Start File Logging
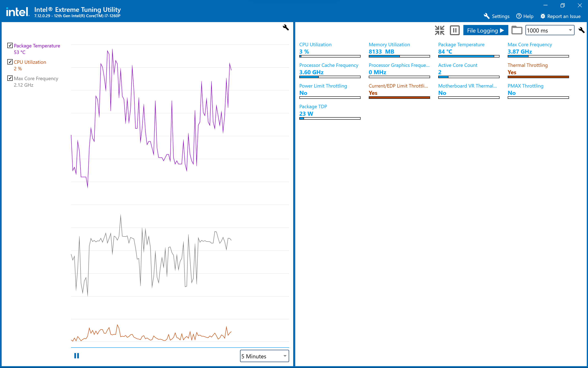The height and width of the screenshot is (368, 588). pyautogui.click(x=485, y=30)
